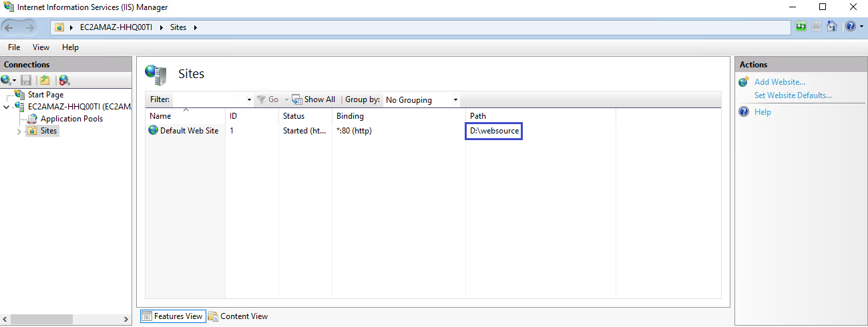This screenshot has width=868, height=327.
Task: Sort by the Path column header
Action: 540,116
